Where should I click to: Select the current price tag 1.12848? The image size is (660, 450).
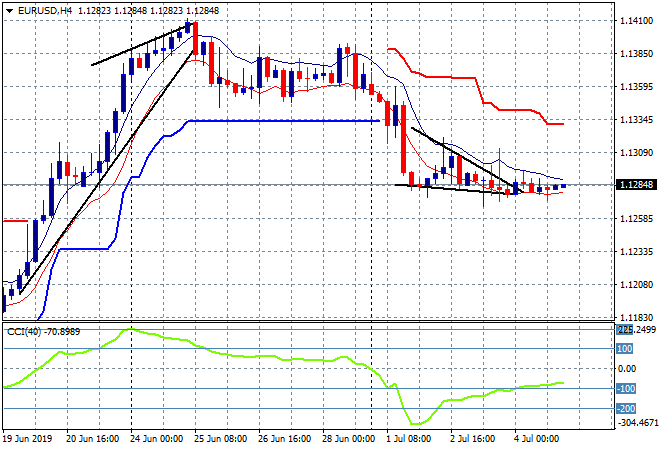point(636,184)
